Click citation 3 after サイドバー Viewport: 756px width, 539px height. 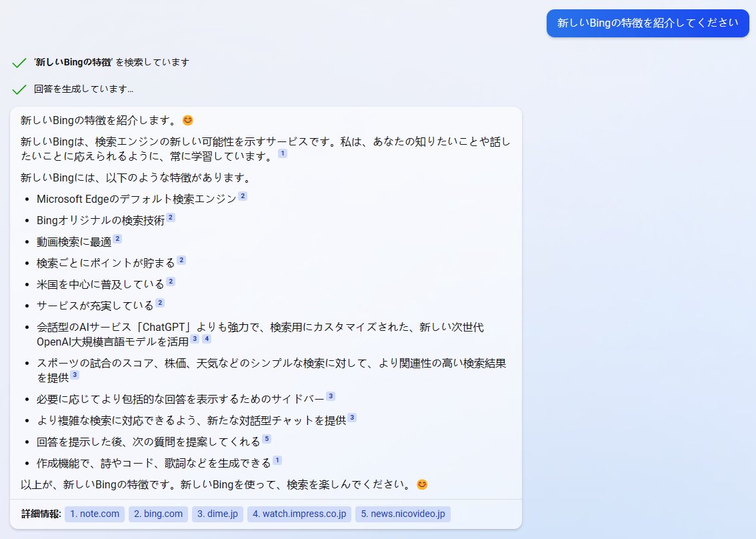pos(331,396)
